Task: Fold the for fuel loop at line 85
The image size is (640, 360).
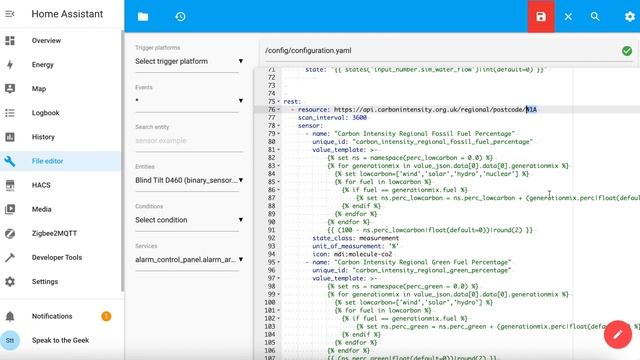Action: 279,182
